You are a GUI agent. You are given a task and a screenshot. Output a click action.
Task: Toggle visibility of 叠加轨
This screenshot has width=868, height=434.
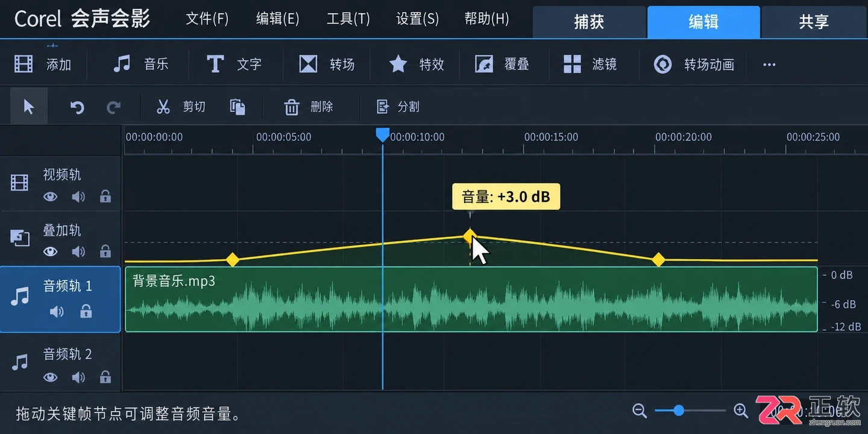[x=50, y=251]
